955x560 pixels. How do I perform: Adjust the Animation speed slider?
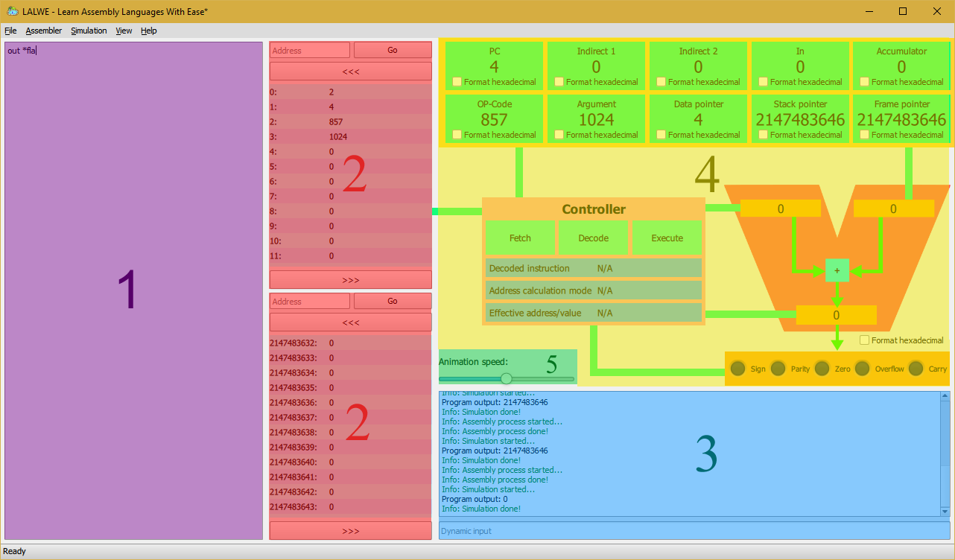[507, 378]
